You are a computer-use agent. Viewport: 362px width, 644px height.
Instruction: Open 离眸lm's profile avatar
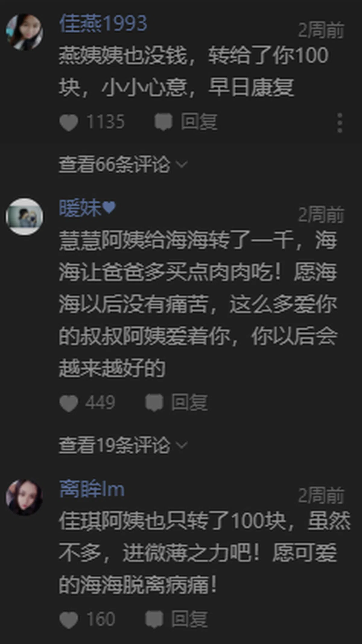[24, 497]
